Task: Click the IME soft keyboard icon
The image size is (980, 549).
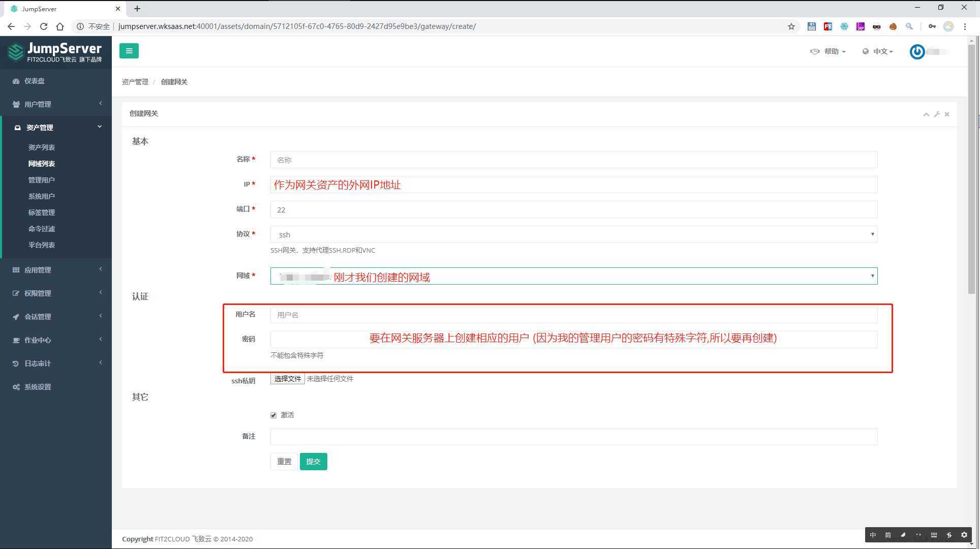Action: [934, 535]
